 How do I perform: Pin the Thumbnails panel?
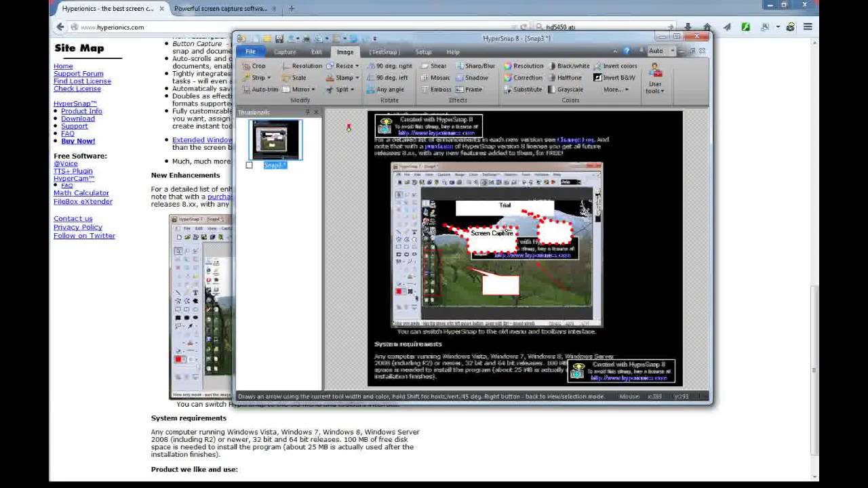tap(307, 112)
